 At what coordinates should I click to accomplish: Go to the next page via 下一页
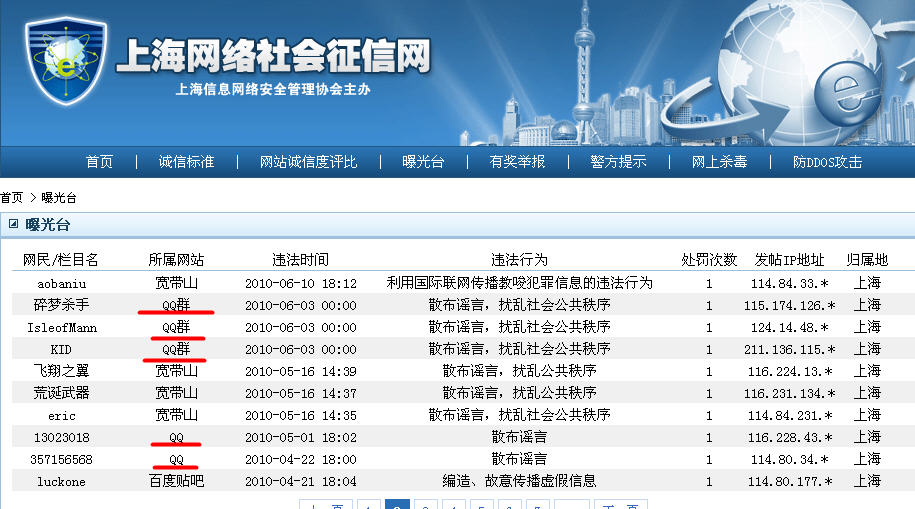point(621,505)
